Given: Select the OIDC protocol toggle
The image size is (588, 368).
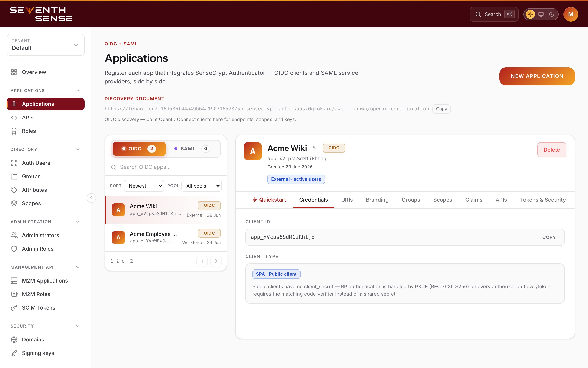Looking at the screenshot, I should (x=139, y=149).
